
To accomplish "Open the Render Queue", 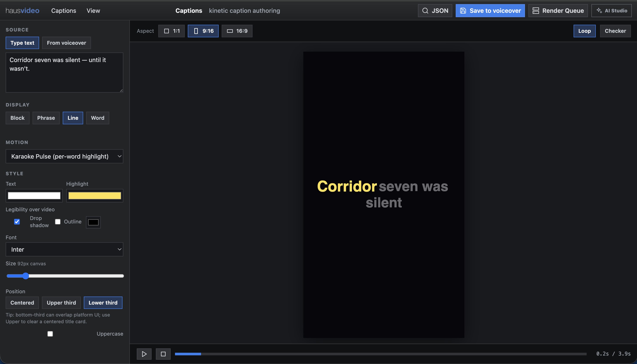I will pyautogui.click(x=558, y=10).
